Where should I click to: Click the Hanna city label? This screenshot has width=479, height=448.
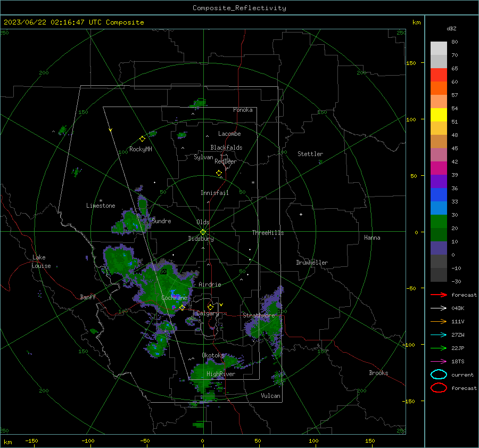pyautogui.click(x=372, y=238)
